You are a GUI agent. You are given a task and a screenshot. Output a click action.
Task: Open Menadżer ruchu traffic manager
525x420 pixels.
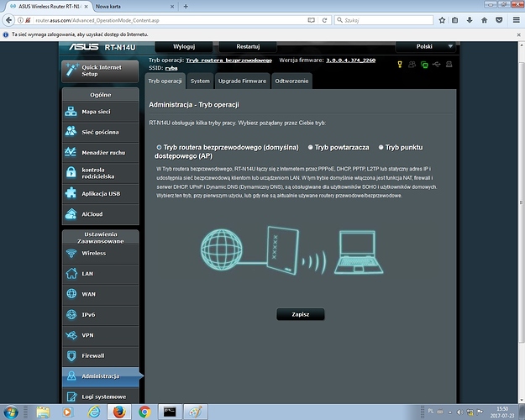pyautogui.click(x=101, y=152)
